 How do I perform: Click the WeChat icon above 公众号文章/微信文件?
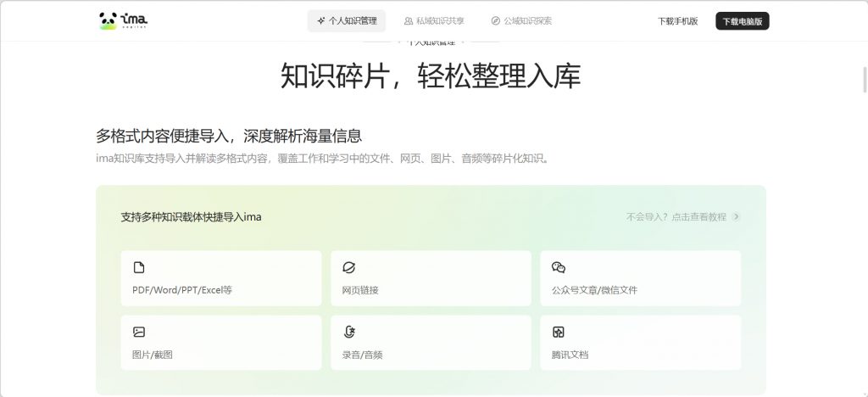click(x=559, y=268)
